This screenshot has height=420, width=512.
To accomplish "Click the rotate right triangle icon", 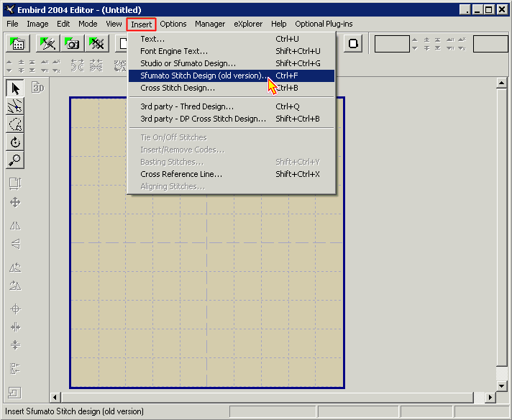I will pos(15,286).
